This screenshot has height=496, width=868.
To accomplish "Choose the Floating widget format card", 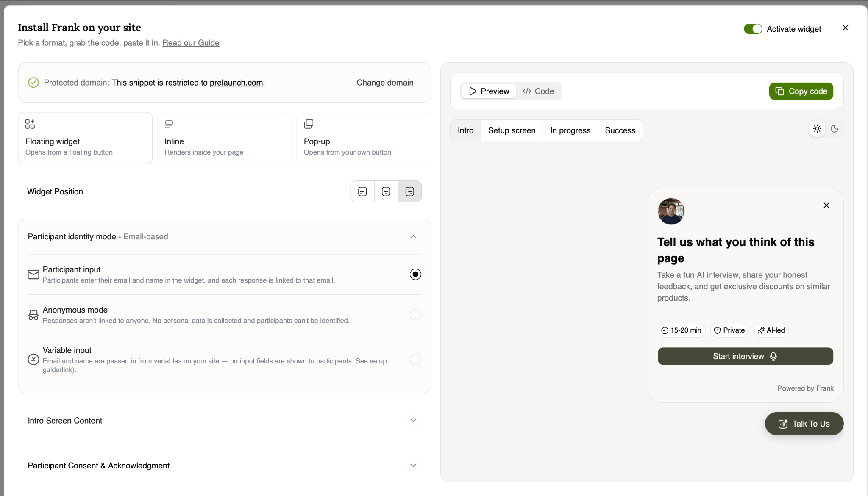I will [85, 138].
